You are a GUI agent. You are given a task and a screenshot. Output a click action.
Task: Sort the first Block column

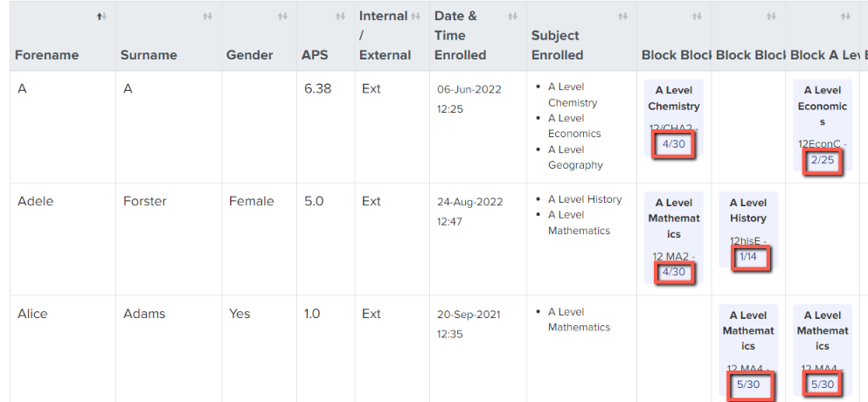(697, 17)
